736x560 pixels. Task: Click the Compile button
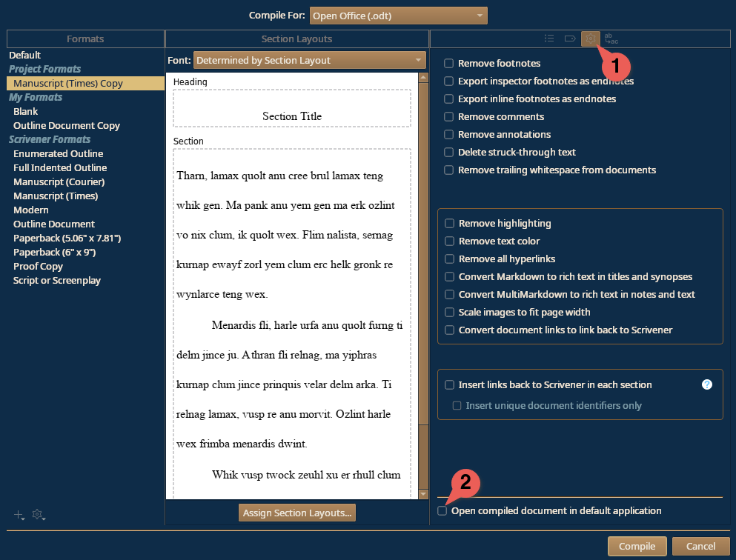637,547
